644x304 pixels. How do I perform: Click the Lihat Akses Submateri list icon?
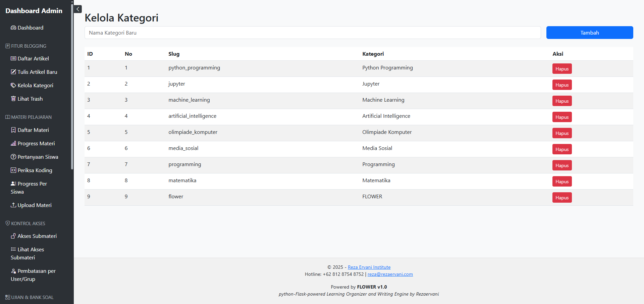[x=13, y=249]
